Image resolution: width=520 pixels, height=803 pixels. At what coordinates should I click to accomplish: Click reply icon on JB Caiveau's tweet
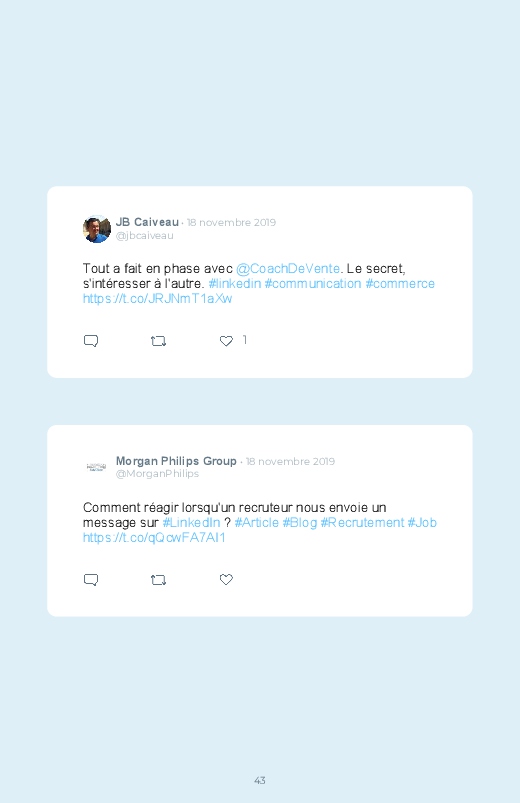(91, 341)
